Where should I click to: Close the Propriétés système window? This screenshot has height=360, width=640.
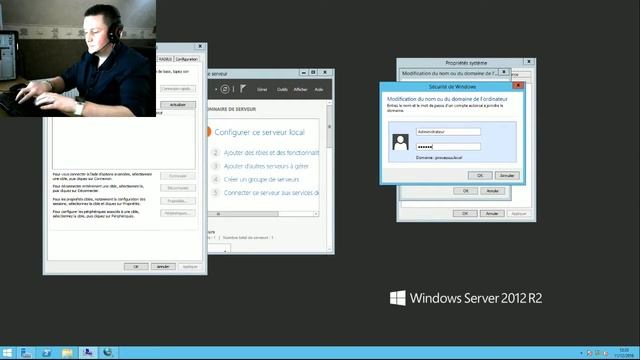pyautogui.click(x=529, y=62)
